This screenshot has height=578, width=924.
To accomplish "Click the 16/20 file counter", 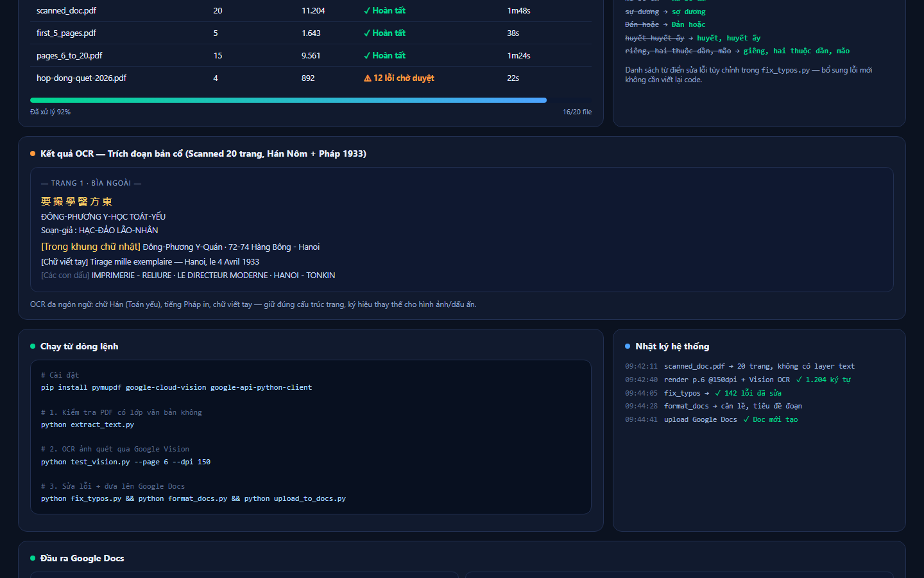I will coord(577,112).
